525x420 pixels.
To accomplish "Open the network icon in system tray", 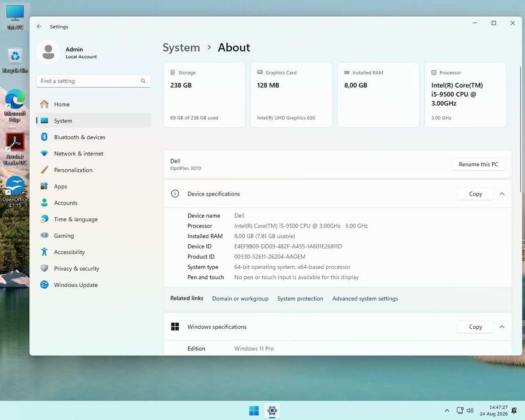I will click(460, 410).
